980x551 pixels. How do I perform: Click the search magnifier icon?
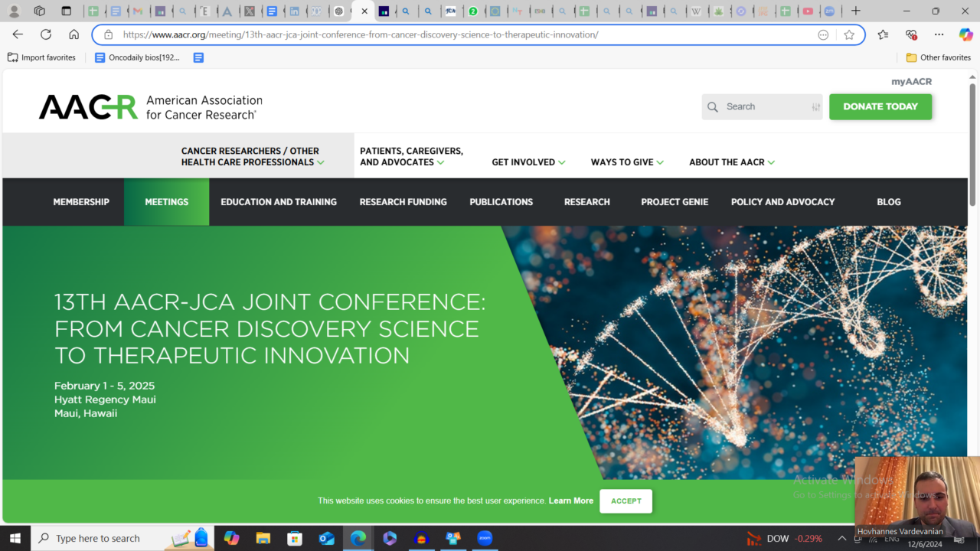(713, 107)
